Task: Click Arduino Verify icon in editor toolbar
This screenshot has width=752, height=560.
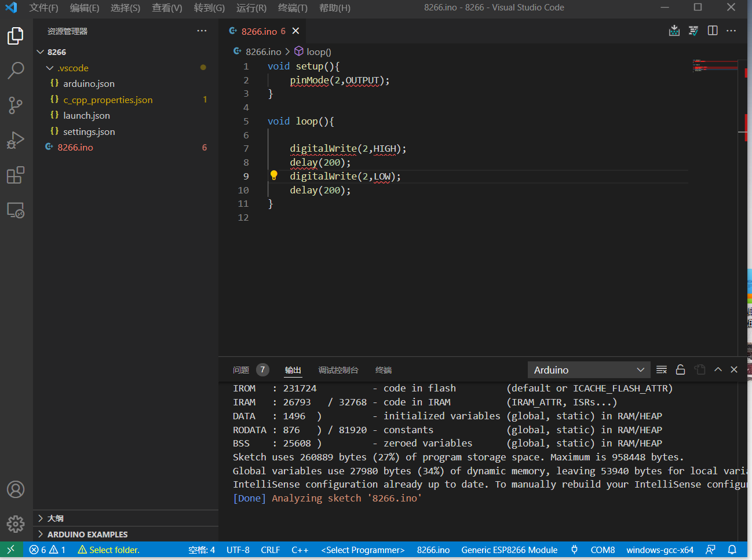Action: point(693,31)
